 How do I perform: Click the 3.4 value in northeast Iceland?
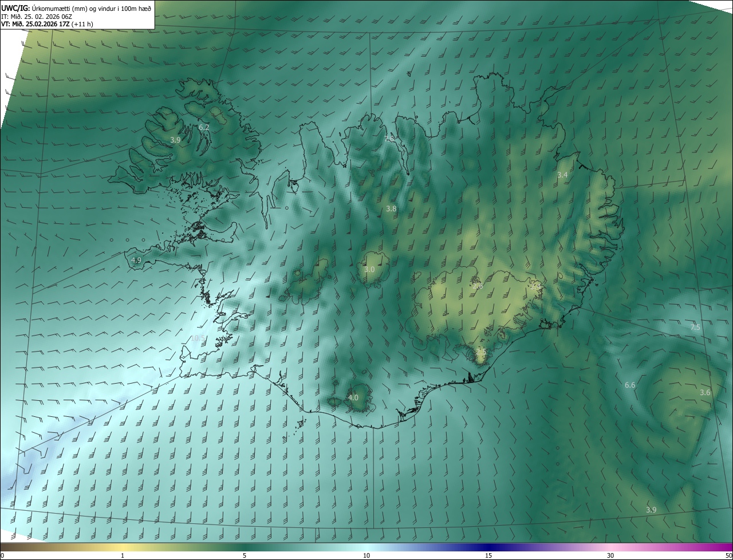562,175
